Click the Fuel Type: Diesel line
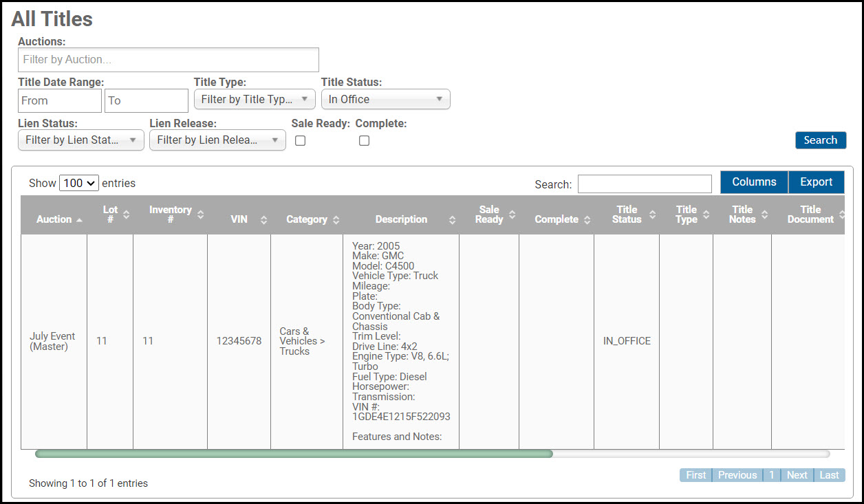 click(389, 376)
